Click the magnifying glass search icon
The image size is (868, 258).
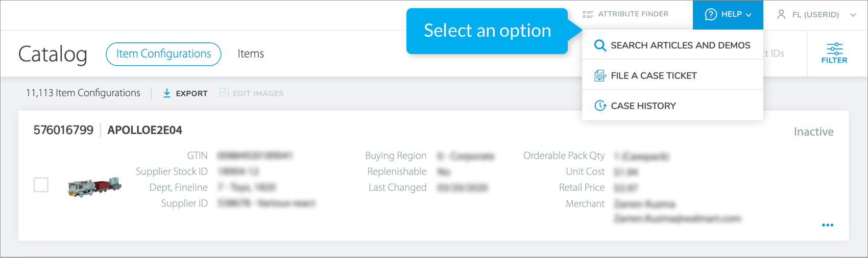[600, 45]
